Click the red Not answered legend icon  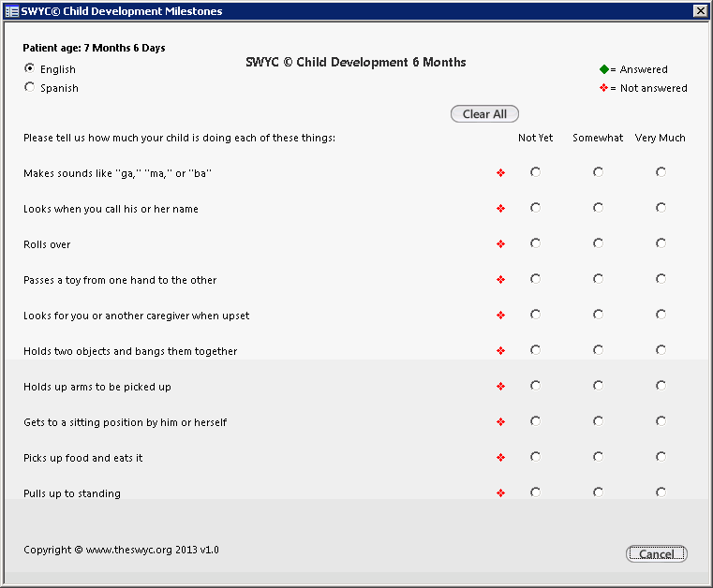(603, 88)
